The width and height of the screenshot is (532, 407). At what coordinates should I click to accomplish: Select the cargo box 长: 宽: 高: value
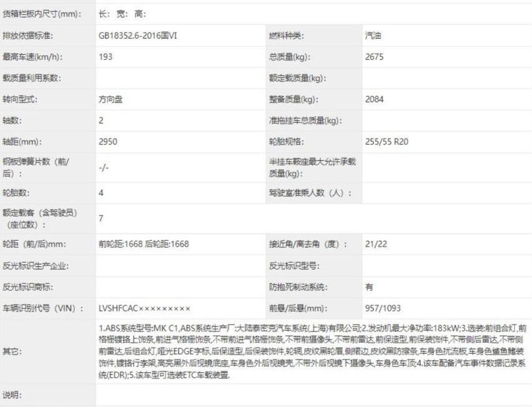[122, 14]
